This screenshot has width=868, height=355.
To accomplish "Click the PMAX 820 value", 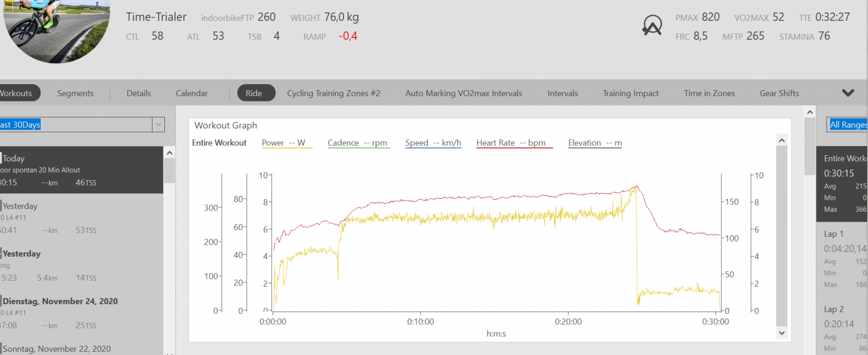I will 711,17.
